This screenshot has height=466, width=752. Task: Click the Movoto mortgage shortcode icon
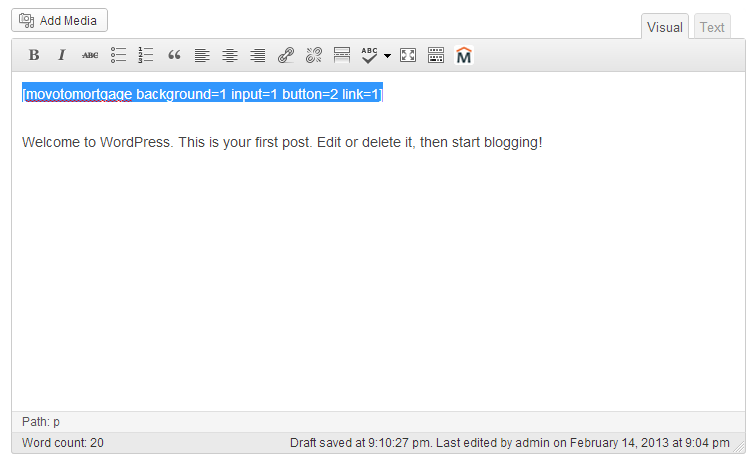[x=464, y=56]
